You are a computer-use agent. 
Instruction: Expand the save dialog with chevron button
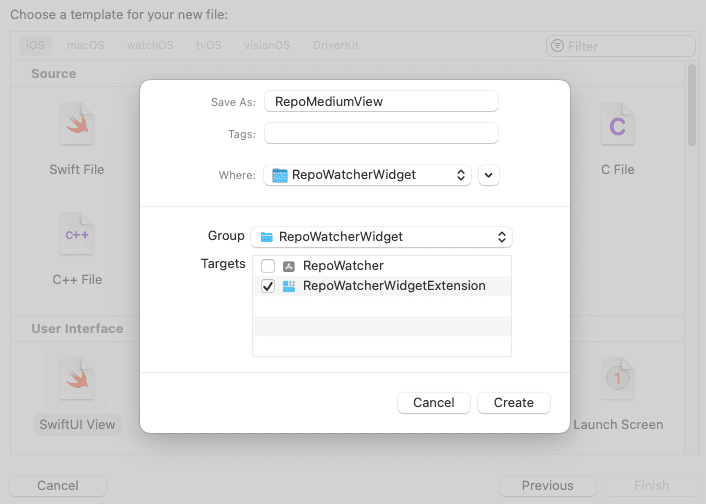pos(489,175)
